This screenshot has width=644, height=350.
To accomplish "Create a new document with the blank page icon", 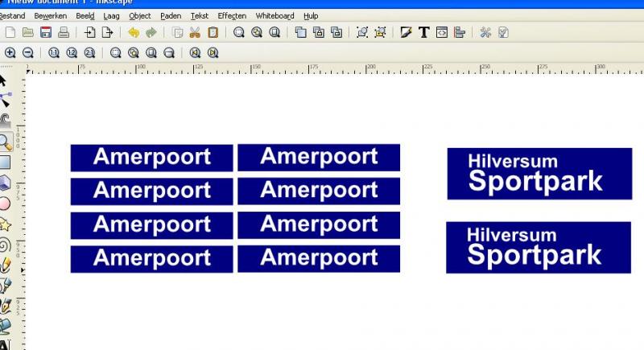I will coord(10,32).
